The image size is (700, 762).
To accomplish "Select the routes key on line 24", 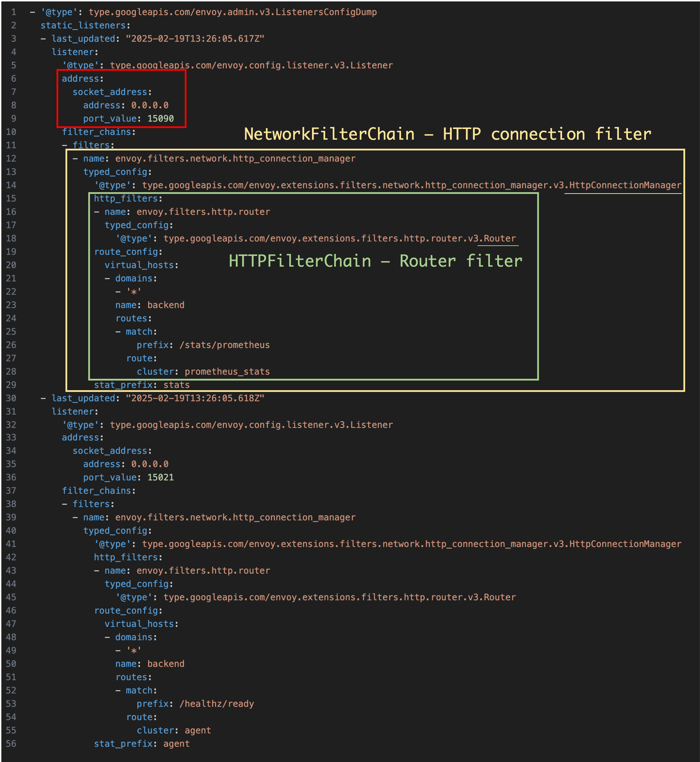I will 131,318.
